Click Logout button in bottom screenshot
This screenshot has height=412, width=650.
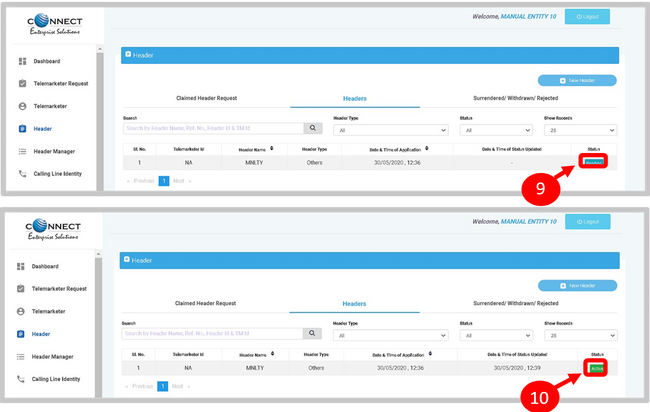[587, 221]
